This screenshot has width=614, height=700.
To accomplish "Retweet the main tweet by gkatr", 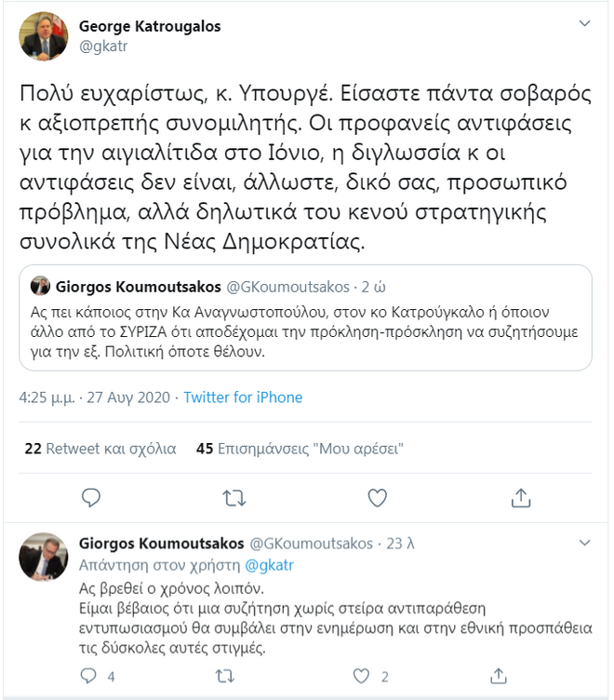I will click(234, 497).
